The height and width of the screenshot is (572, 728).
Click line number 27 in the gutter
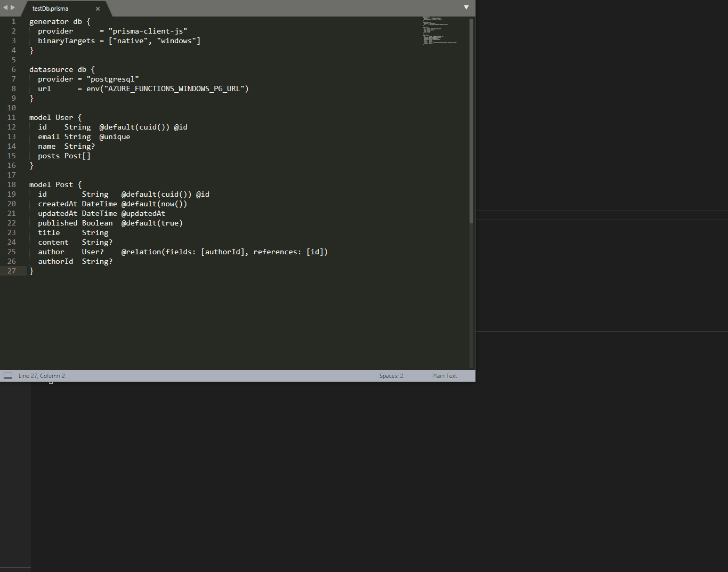coord(11,271)
